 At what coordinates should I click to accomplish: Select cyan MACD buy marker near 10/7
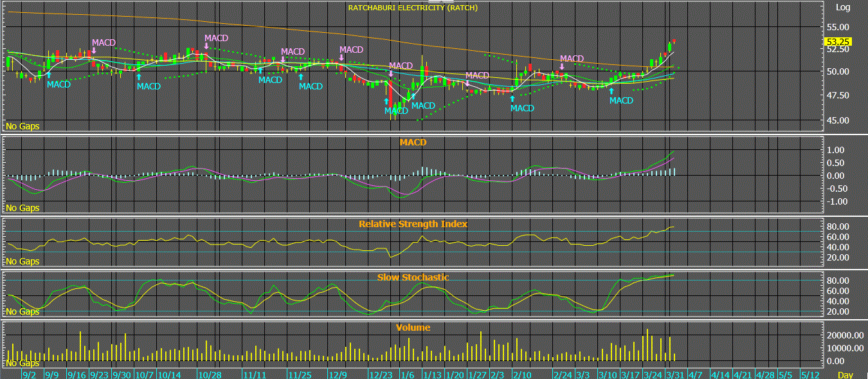click(149, 86)
